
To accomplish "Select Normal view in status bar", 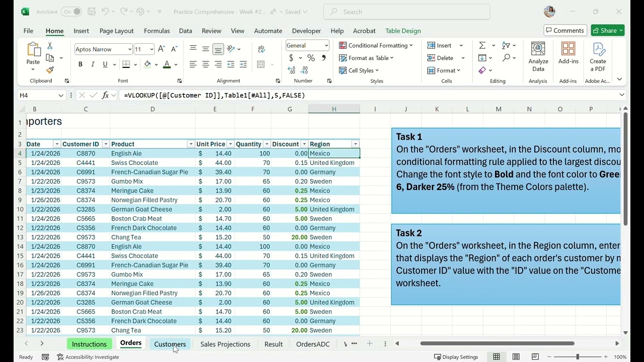I will click(x=497, y=357).
